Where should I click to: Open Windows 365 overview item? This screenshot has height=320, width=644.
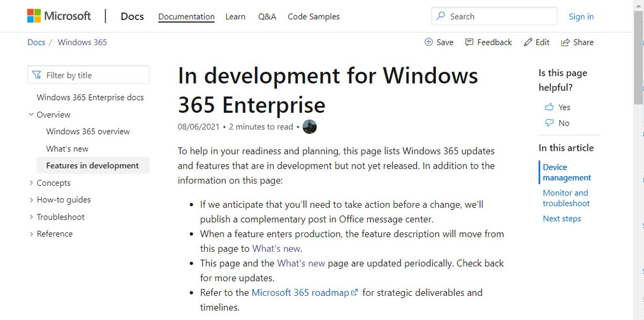pyautogui.click(x=88, y=132)
